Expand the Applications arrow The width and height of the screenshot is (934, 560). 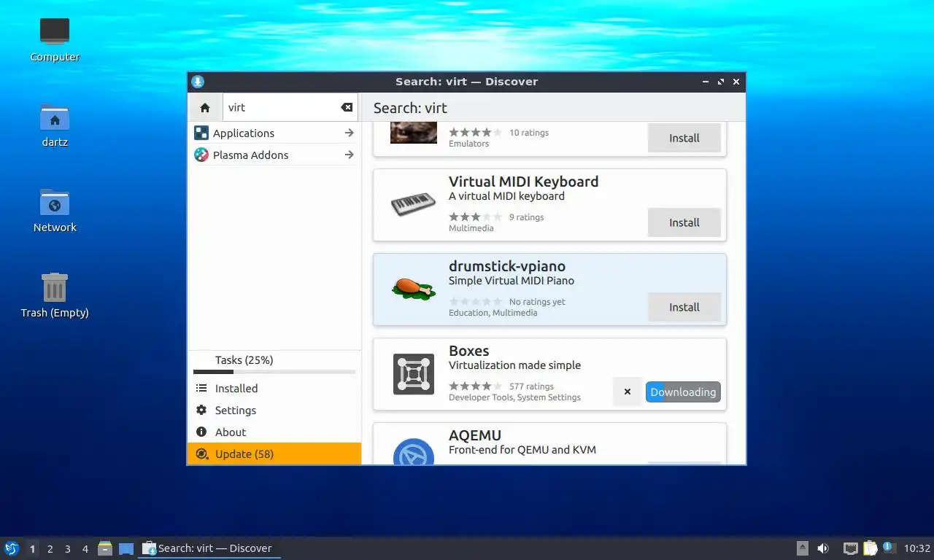click(349, 133)
